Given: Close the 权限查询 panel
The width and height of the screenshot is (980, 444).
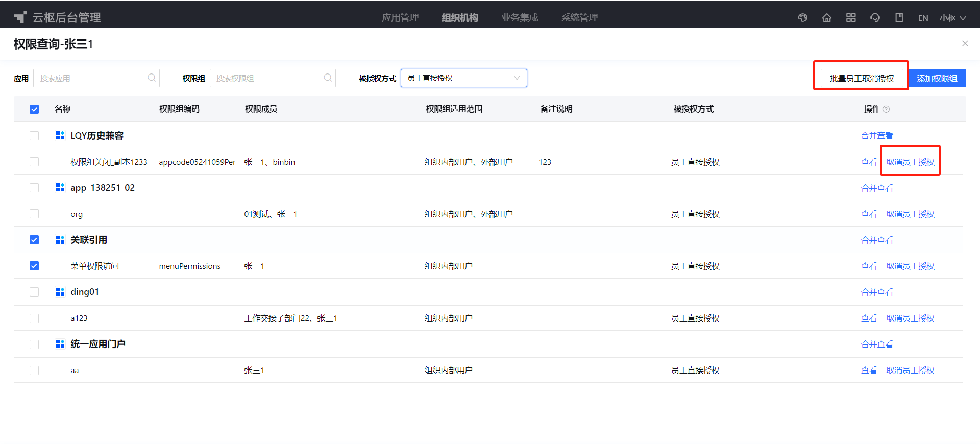Looking at the screenshot, I should pos(965,44).
